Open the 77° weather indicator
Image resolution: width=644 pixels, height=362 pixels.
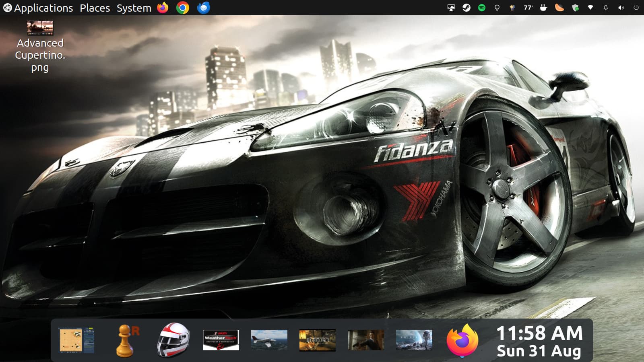(528, 8)
